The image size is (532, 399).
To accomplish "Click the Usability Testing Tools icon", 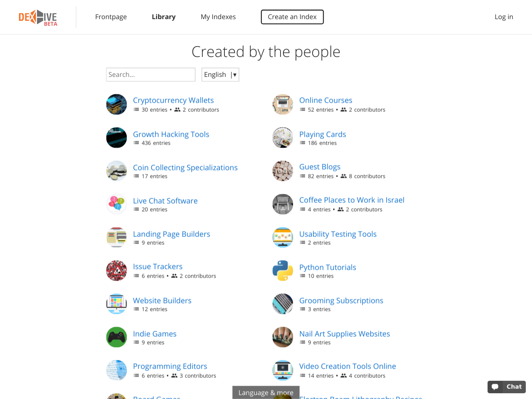I will point(283,237).
